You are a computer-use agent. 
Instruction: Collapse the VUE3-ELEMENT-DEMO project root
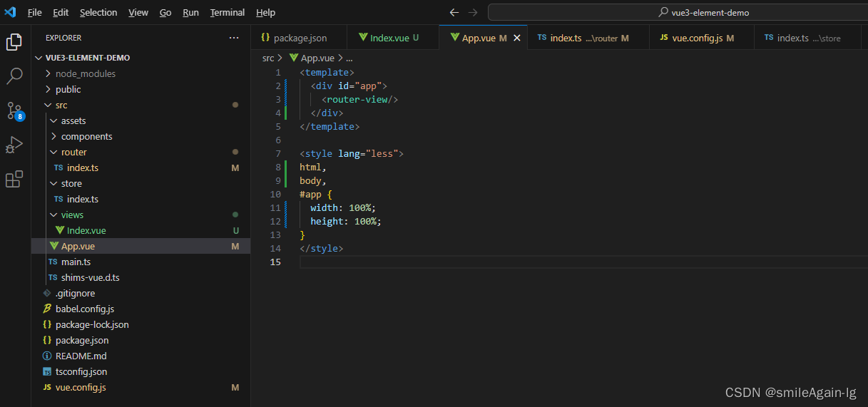[x=87, y=58]
